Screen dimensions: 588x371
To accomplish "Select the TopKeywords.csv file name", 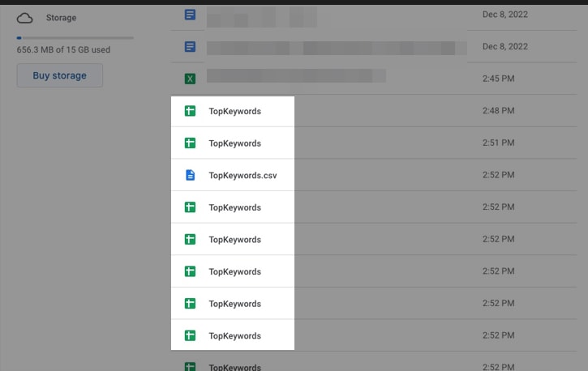I will (242, 175).
